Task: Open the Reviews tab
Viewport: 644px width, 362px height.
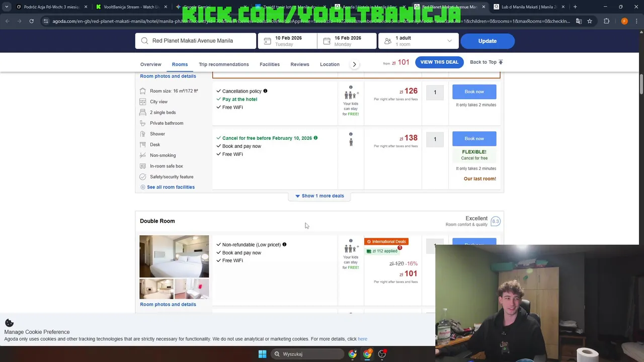Action: (x=300, y=64)
